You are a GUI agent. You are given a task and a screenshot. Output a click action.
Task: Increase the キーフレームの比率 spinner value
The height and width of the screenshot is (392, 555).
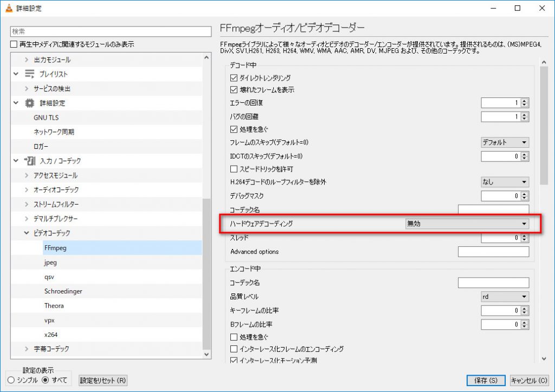coord(525,309)
